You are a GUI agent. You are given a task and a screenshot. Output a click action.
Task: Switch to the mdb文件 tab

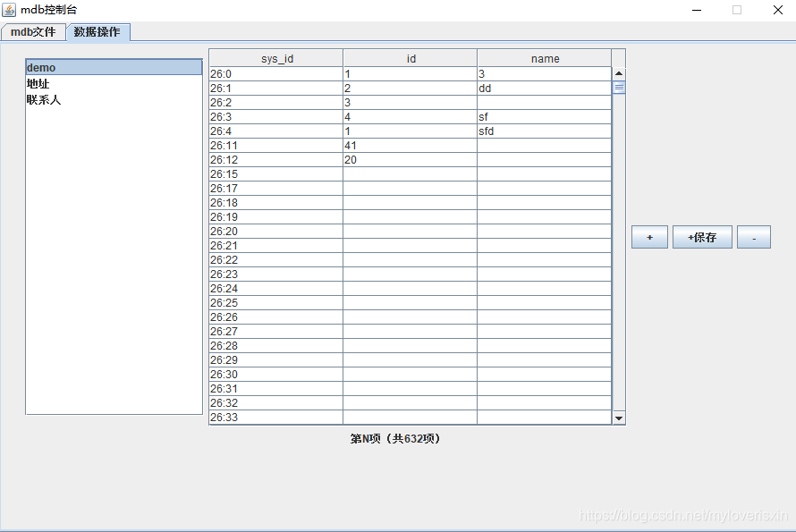click(33, 30)
